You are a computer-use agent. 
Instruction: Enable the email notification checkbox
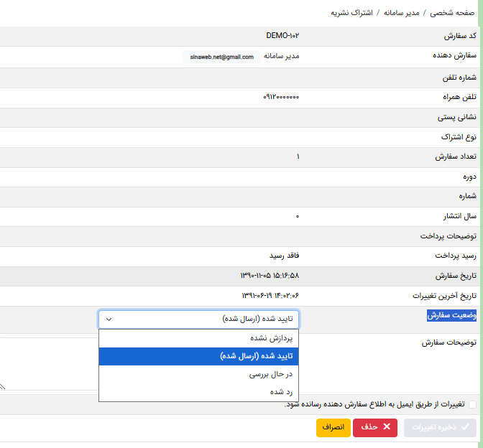[x=471, y=404]
